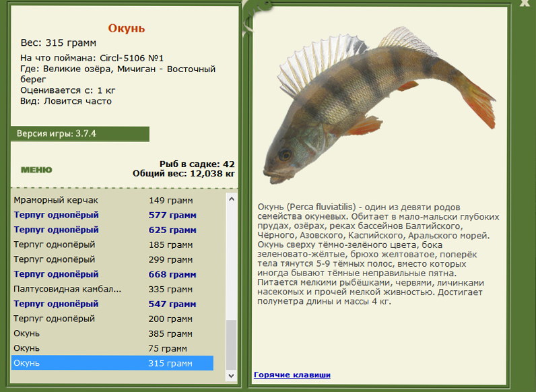Open the Горячие клавиши link
This screenshot has width=536, height=392.
click(x=292, y=375)
